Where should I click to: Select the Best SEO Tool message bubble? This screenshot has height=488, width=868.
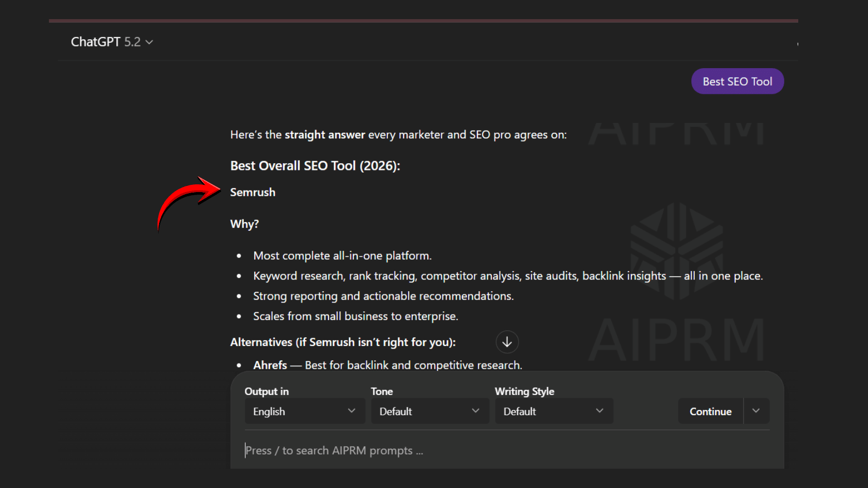point(737,81)
